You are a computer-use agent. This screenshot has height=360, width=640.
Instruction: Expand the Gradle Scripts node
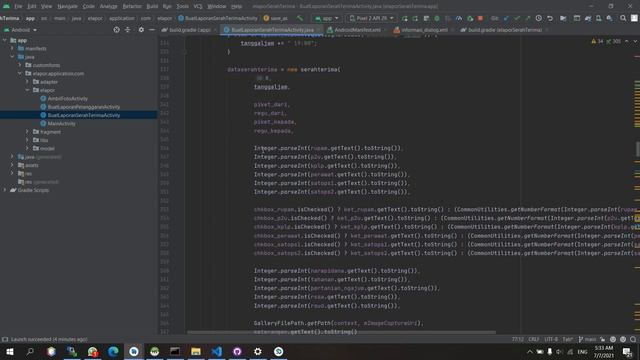point(5,190)
